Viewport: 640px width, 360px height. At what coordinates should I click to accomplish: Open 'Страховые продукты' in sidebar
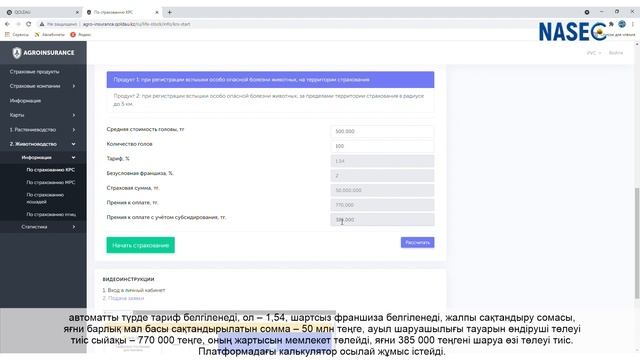35,71
